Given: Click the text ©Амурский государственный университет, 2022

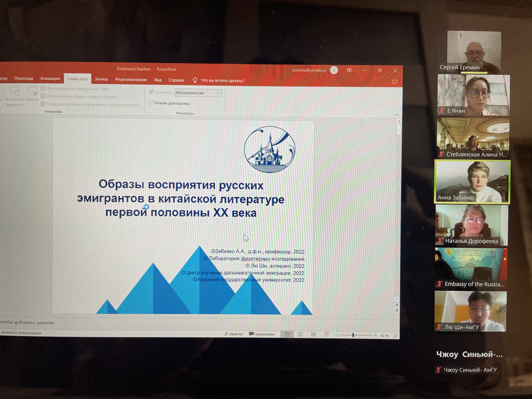Looking at the screenshot, I should [248, 280].
